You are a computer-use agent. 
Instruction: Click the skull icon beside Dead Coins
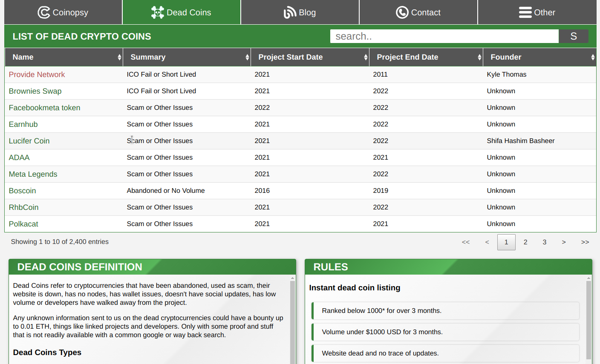tap(158, 12)
